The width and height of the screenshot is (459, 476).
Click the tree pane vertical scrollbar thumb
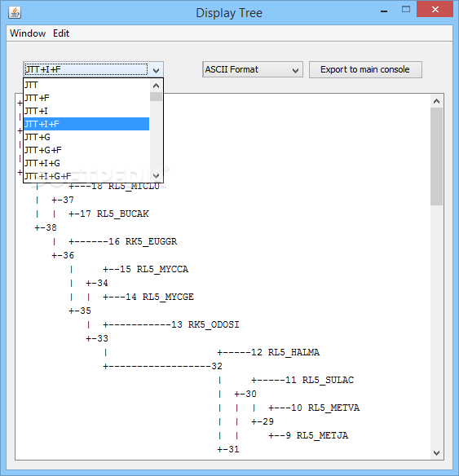point(436,156)
